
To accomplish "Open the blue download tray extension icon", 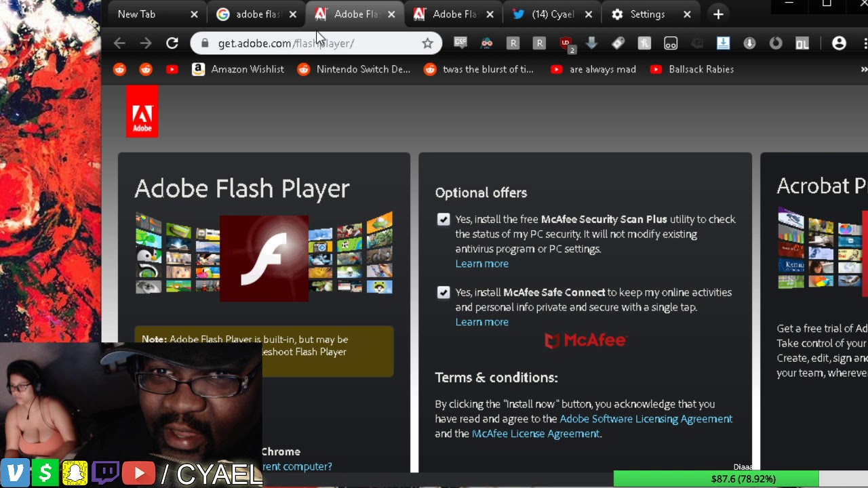I will coord(723,43).
